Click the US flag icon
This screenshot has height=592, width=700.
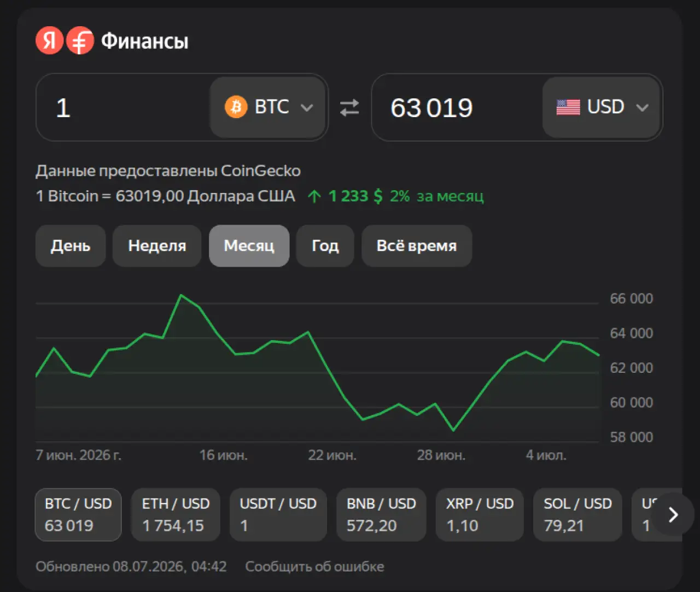(x=568, y=107)
